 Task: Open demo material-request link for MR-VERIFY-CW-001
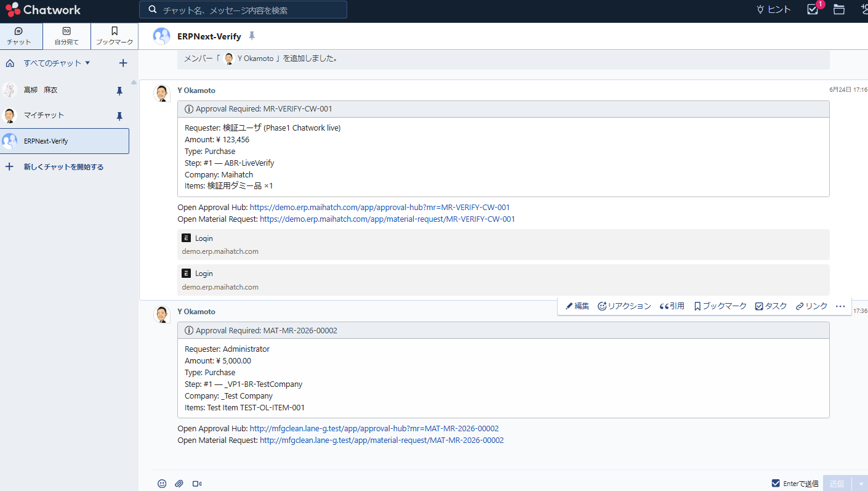387,219
